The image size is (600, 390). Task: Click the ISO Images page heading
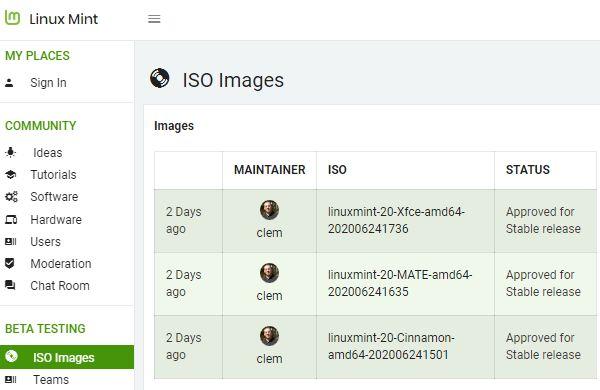coord(233,80)
